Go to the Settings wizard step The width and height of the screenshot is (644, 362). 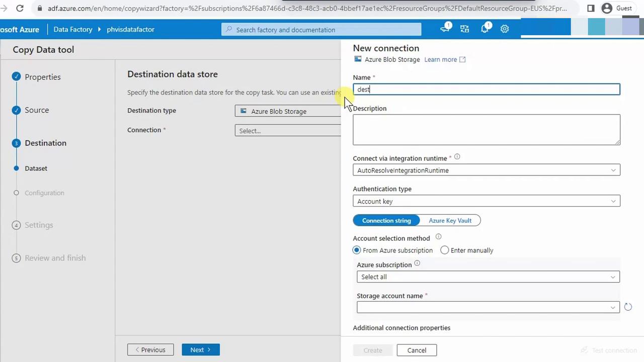pyautogui.click(x=39, y=225)
